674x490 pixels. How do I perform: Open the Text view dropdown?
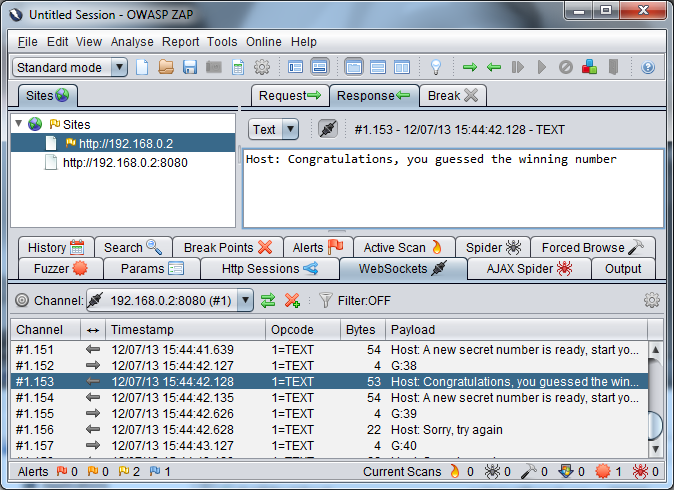[273, 129]
